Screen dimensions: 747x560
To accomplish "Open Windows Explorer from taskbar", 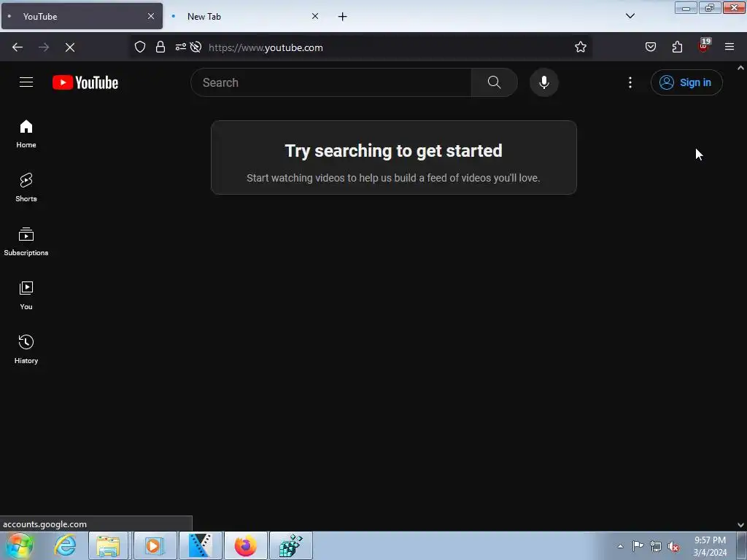I will (108, 545).
